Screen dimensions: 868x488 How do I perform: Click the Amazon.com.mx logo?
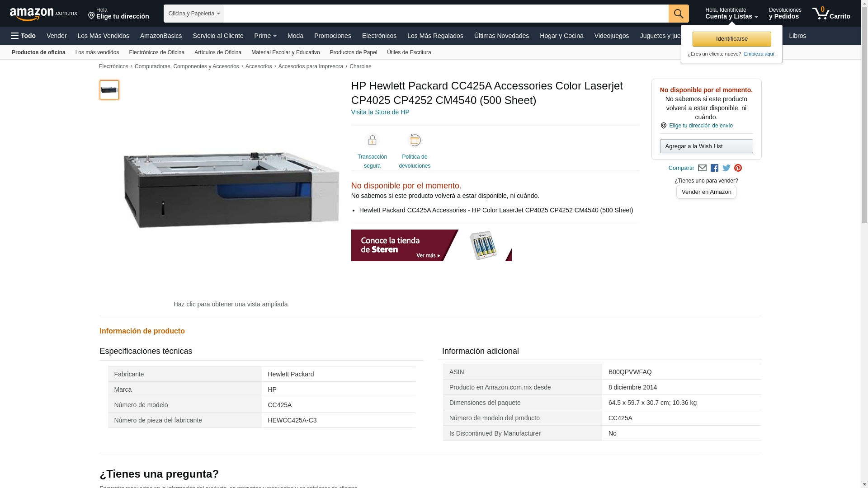(x=43, y=14)
